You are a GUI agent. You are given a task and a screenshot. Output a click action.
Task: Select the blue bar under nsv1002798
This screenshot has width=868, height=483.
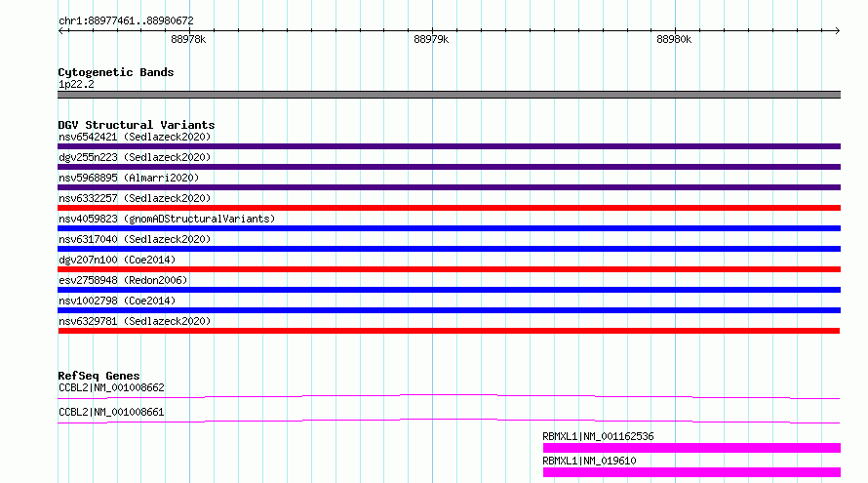coord(449,310)
